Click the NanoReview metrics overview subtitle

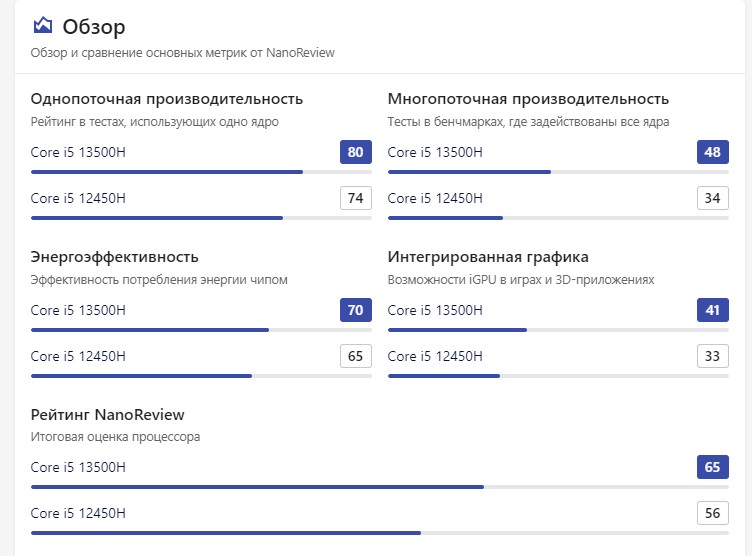(x=182, y=53)
